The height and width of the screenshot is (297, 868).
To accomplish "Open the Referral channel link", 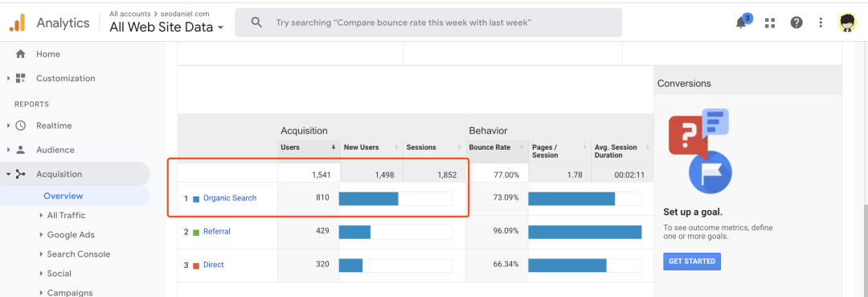I will (216, 232).
